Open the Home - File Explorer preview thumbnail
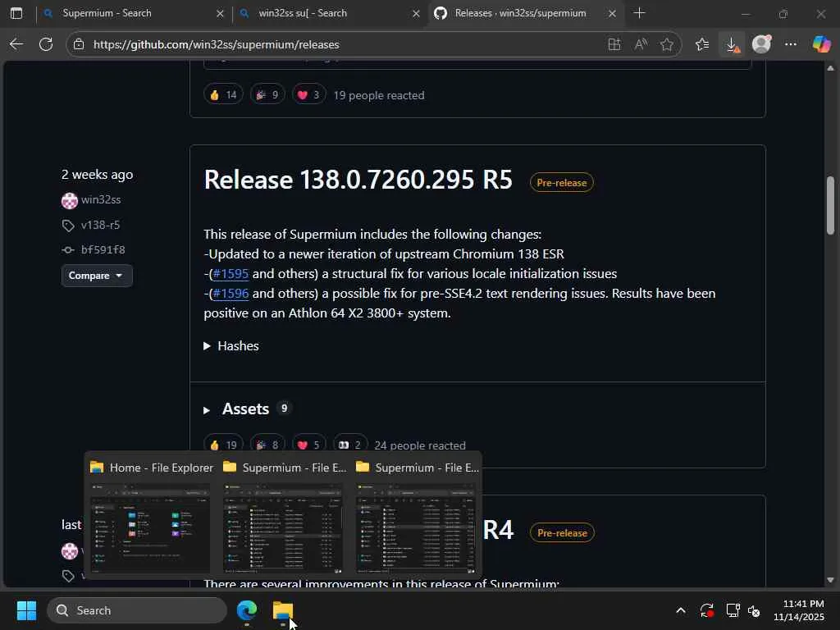Screen dimensions: 840x630 pos(151,528)
